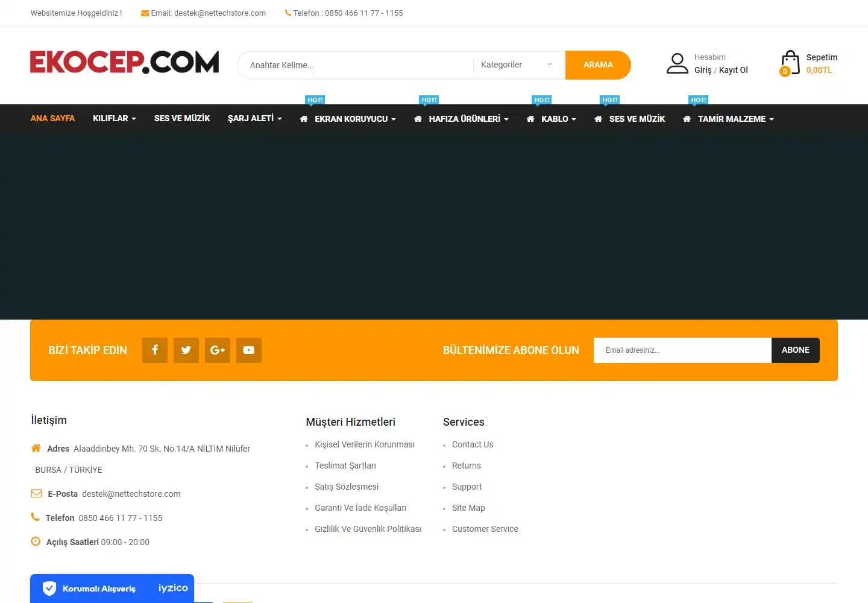
Task: Click the clock icon next to Açılış Saatleri
Action: pos(36,541)
